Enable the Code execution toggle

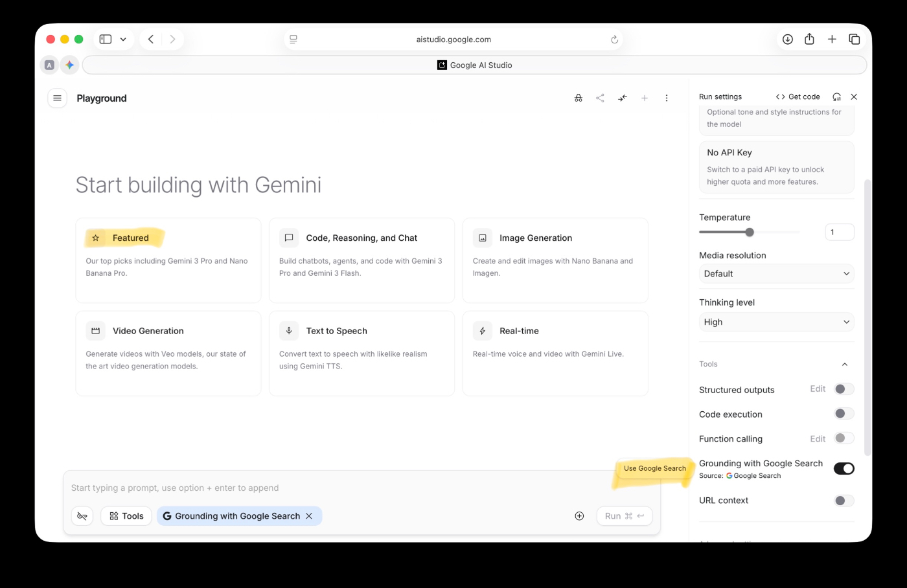pyautogui.click(x=844, y=414)
